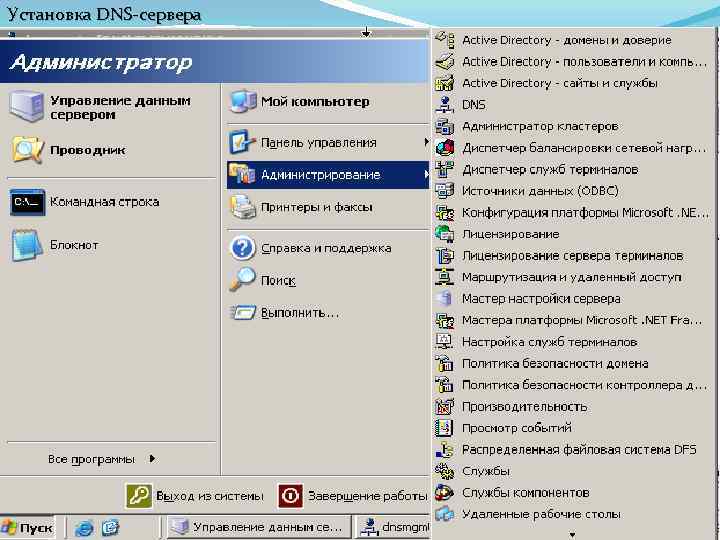
Task: Click the Распределенная файловая система DFS icon
Action: coord(444,450)
